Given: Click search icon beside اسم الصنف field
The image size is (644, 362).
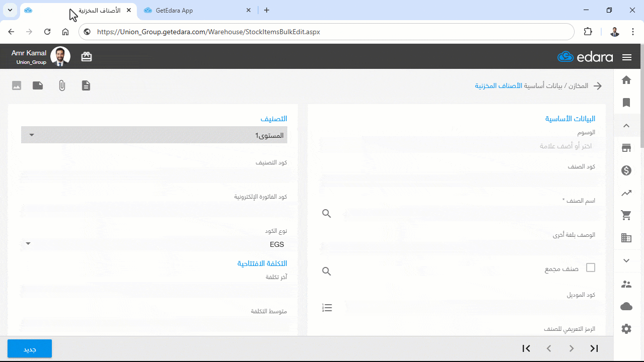Looking at the screenshot, I should (327, 214).
